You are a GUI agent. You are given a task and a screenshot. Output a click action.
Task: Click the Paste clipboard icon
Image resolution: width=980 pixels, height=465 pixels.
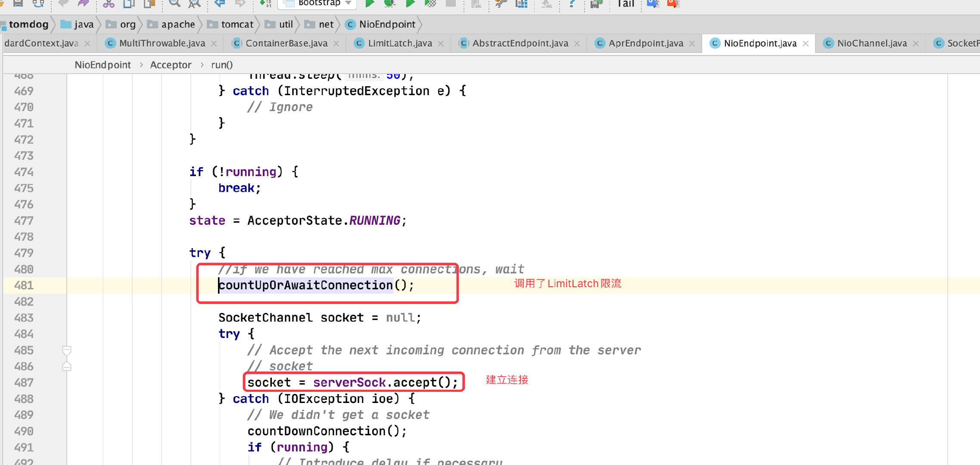(149, 3)
